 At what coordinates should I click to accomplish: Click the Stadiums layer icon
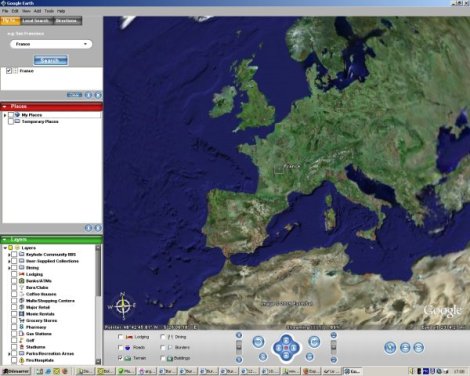pos(22,347)
